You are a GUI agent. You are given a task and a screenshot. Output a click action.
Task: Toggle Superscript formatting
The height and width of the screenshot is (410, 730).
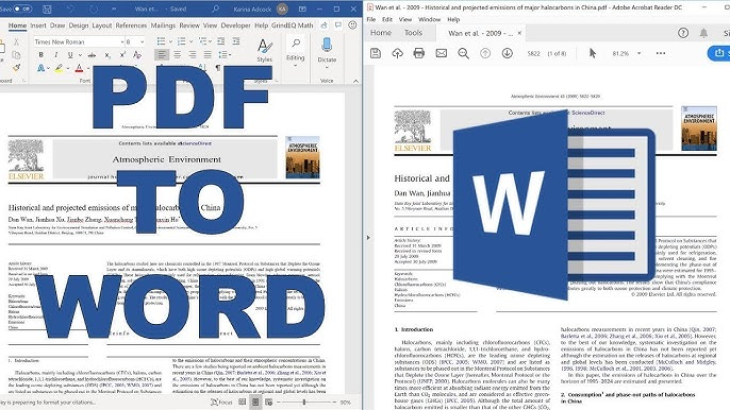tap(122, 55)
